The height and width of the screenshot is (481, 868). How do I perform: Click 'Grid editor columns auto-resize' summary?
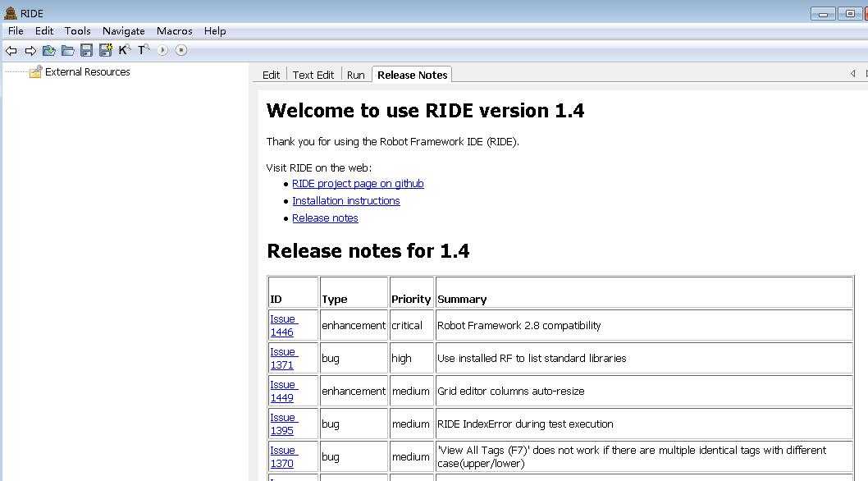tap(510, 391)
